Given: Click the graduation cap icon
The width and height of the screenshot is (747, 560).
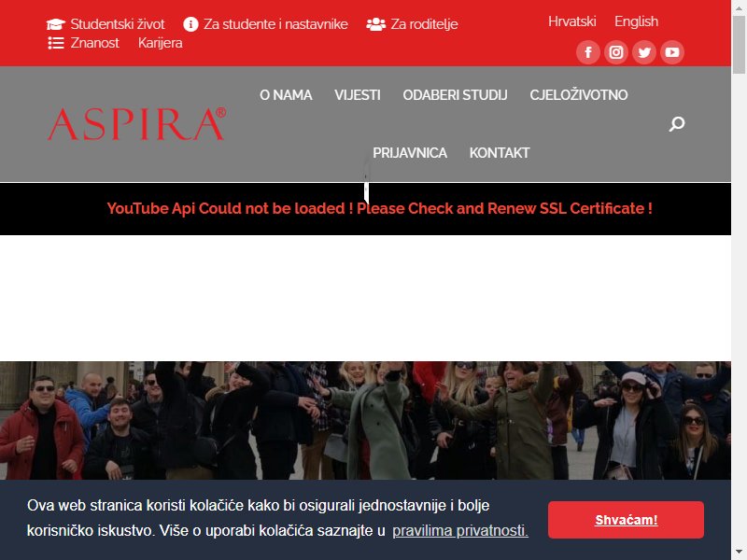Looking at the screenshot, I should pos(56,24).
